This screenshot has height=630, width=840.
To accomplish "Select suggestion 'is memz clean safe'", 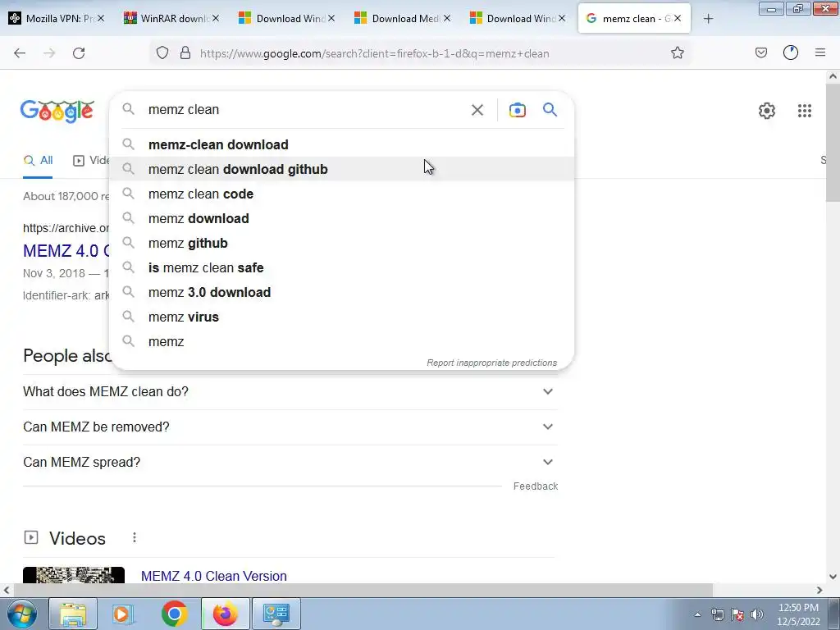I will pyautogui.click(x=342, y=268).
